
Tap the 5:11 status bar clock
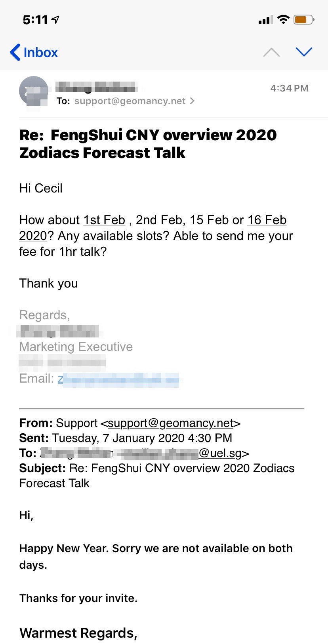pyautogui.click(x=35, y=19)
